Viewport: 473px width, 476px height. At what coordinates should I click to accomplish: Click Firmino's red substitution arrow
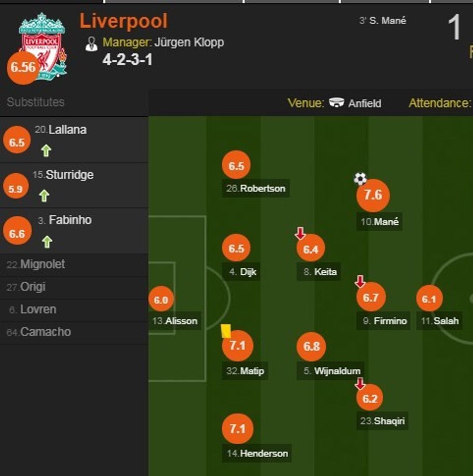click(x=360, y=281)
